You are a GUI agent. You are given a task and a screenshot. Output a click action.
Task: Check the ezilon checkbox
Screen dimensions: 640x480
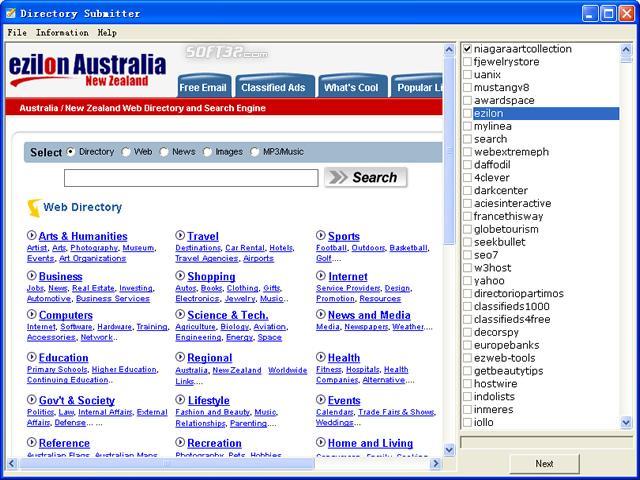point(467,113)
